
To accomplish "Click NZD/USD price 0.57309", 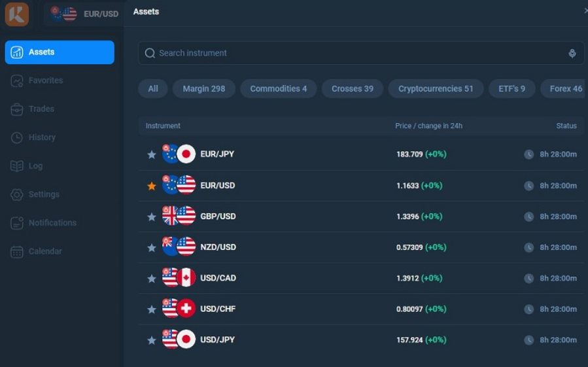I will (409, 247).
